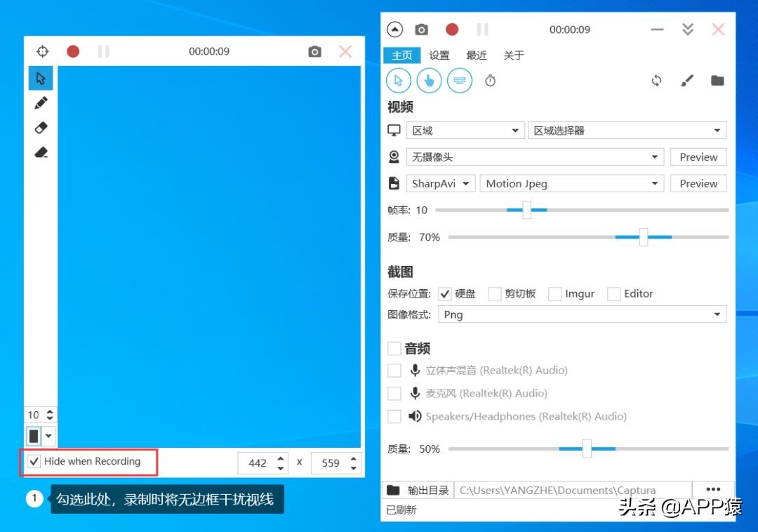
Task: Click the refresh icon in main window
Action: tap(656, 80)
